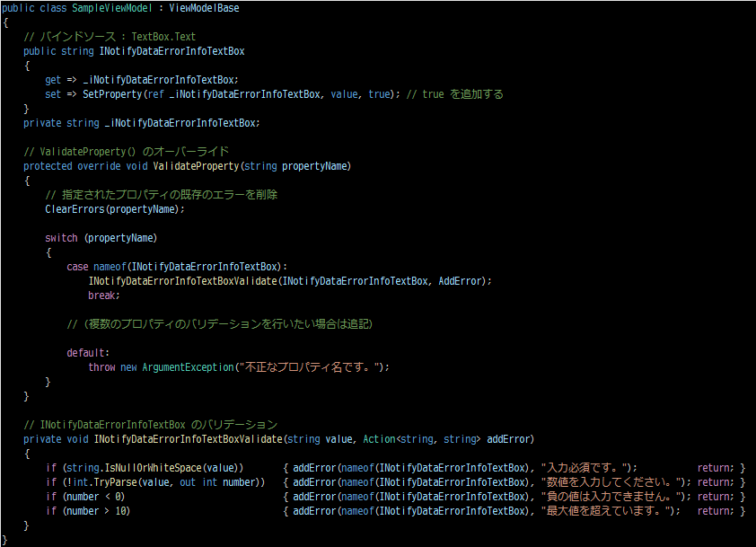Image resolution: width=756 pixels, height=547 pixels.
Task: Click the 'default:' label
Action: (88, 353)
